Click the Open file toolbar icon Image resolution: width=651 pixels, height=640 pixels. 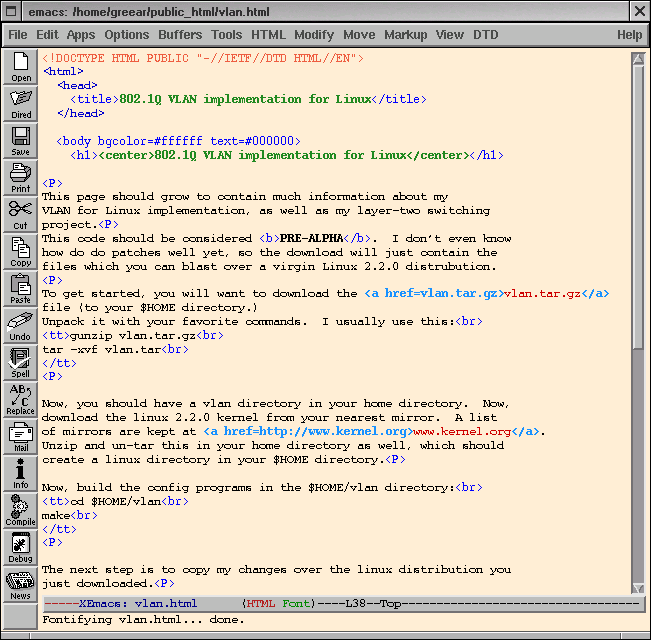[x=21, y=67]
